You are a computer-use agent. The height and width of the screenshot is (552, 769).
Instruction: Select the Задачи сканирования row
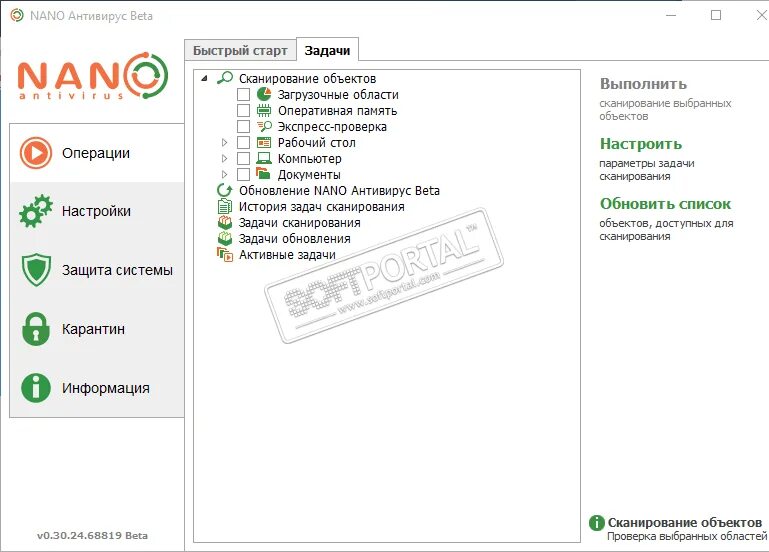pyautogui.click(x=300, y=223)
